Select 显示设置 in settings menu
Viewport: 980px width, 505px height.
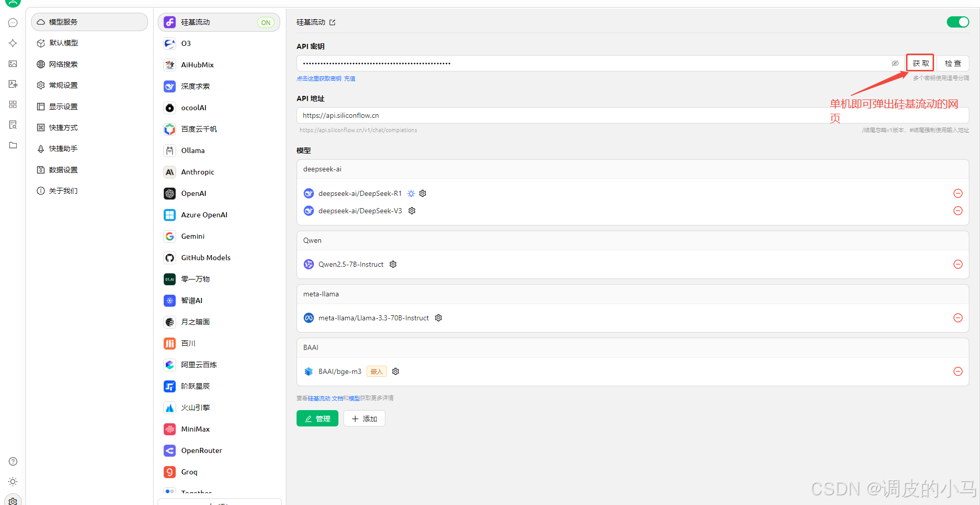point(89,107)
